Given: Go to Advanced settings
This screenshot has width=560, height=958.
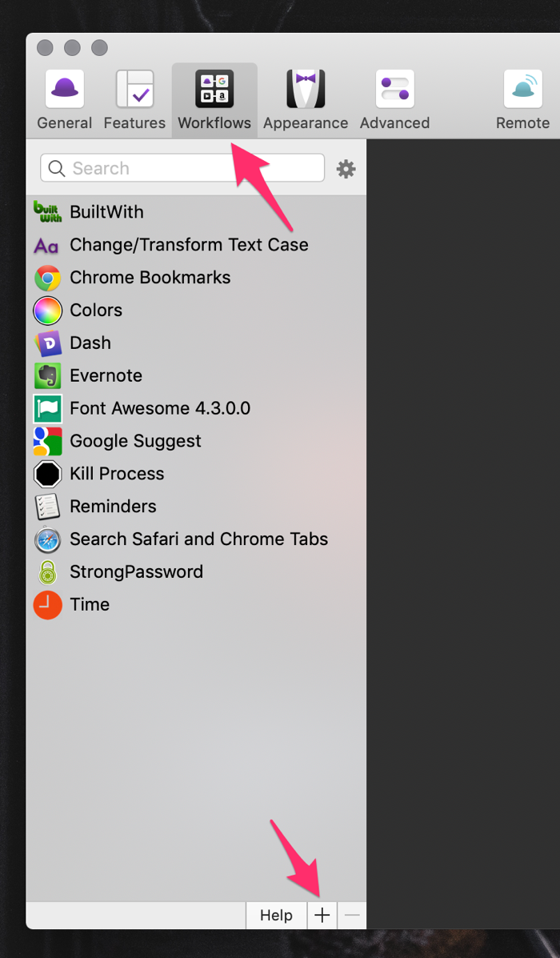Looking at the screenshot, I should pyautogui.click(x=394, y=99).
